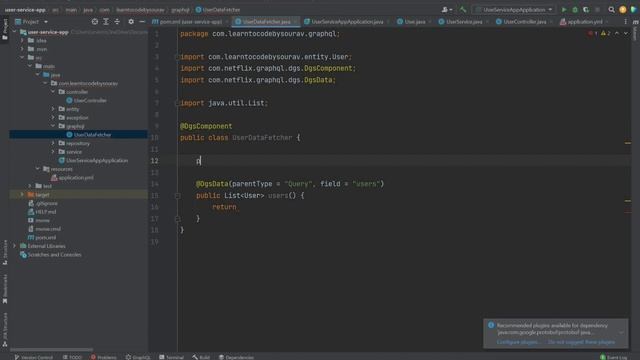This screenshot has width=640, height=360.
Task: Start debugging with the bug icon
Action: pos(575,9)
